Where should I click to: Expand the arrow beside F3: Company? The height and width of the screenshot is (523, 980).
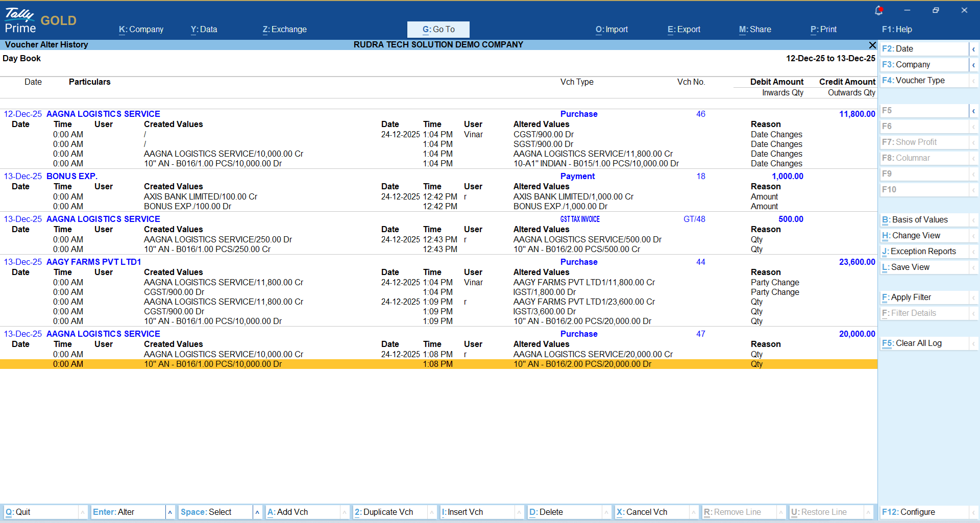click(x=973, y=65)
